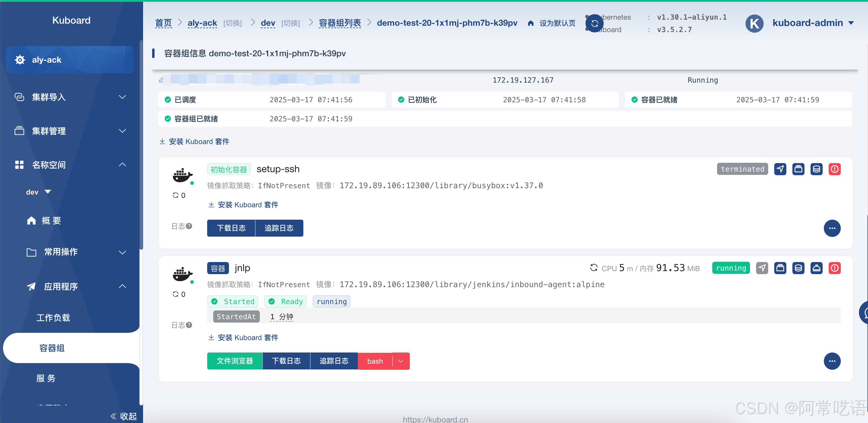
Task: Open the more-actions ellipsis for jnlp container
Action: pyautogui.click(x=832, y=361)
